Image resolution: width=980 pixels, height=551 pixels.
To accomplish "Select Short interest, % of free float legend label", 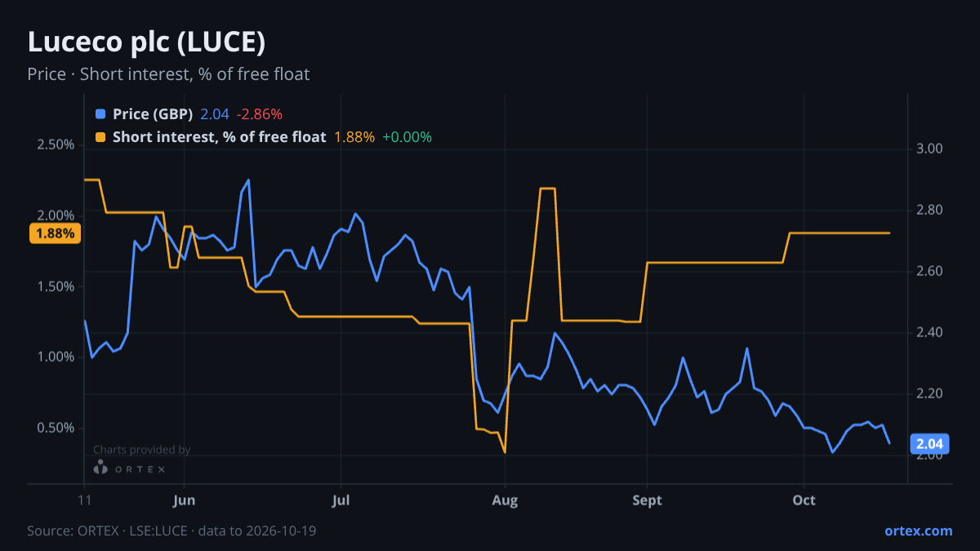I will coord(219,137).
